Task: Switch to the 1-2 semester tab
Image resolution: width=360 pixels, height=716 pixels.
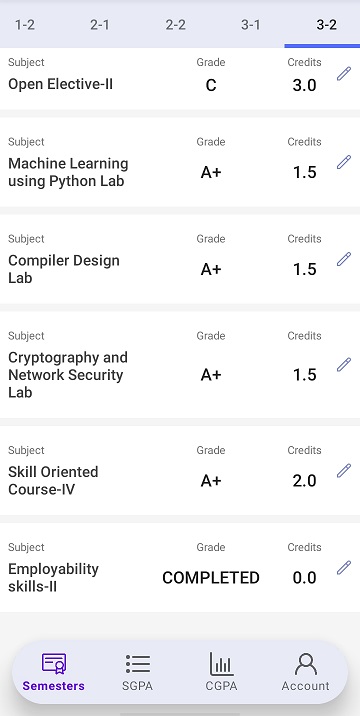Action: click(x=25, y=25)
